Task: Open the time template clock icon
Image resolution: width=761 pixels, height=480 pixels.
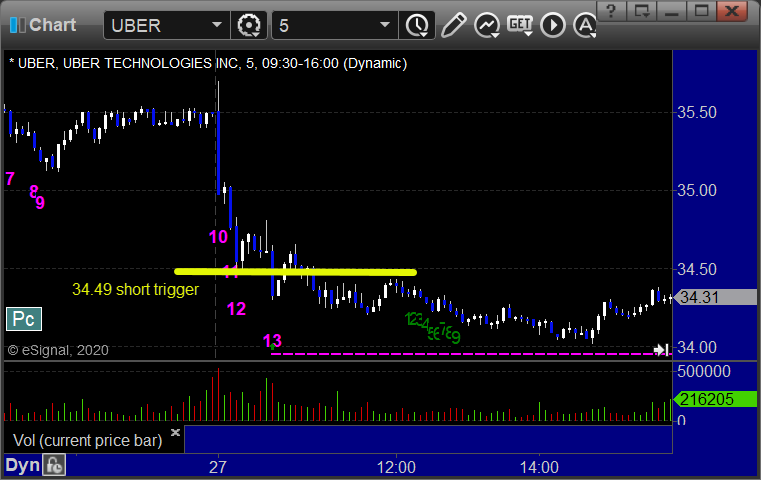Action: pos(417,25)
